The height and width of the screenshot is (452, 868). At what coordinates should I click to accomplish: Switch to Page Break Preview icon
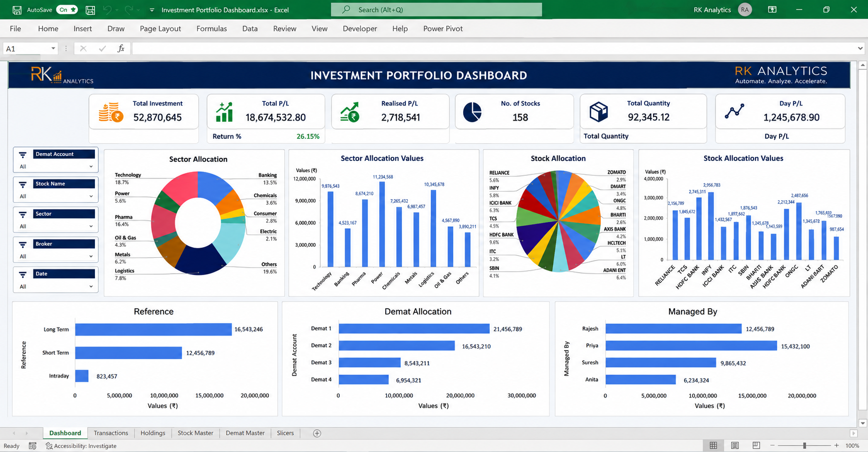click(756, 445)
